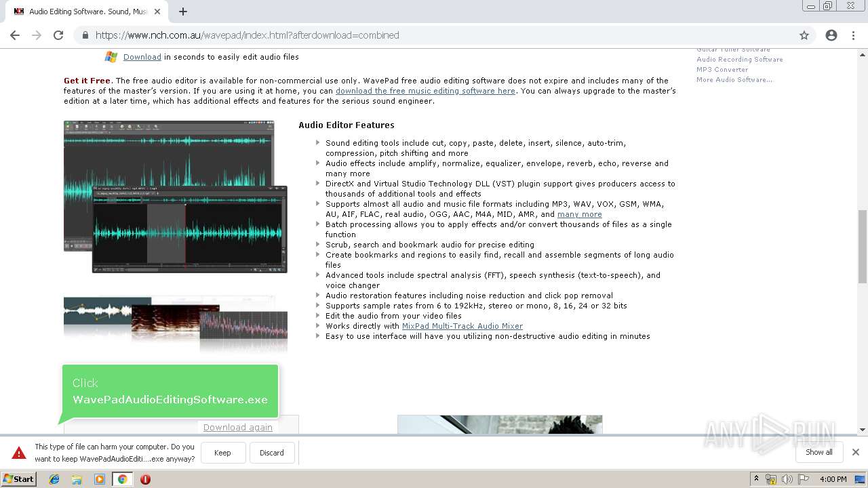Click the 4:00 PM system clock
The width and height of the screenshot is (868, 488).
coord(833,479)
